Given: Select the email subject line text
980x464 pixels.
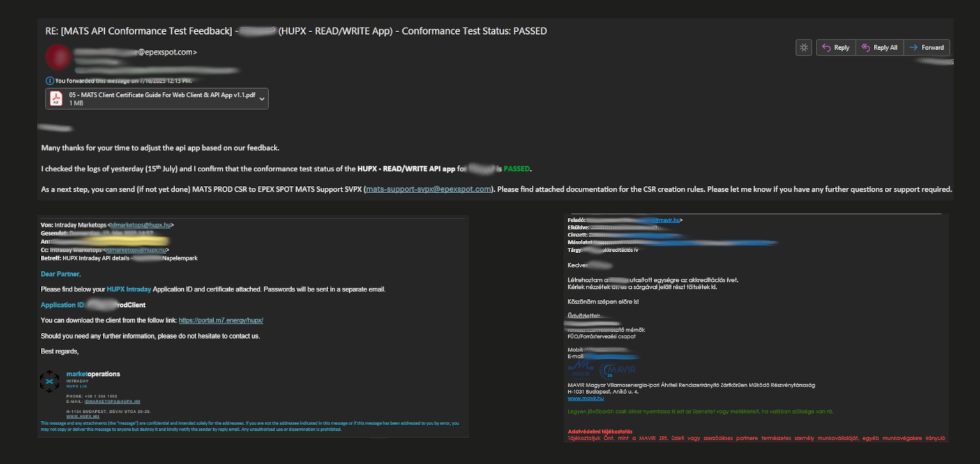Looking at the screenshot, I should tap(296, 31).
